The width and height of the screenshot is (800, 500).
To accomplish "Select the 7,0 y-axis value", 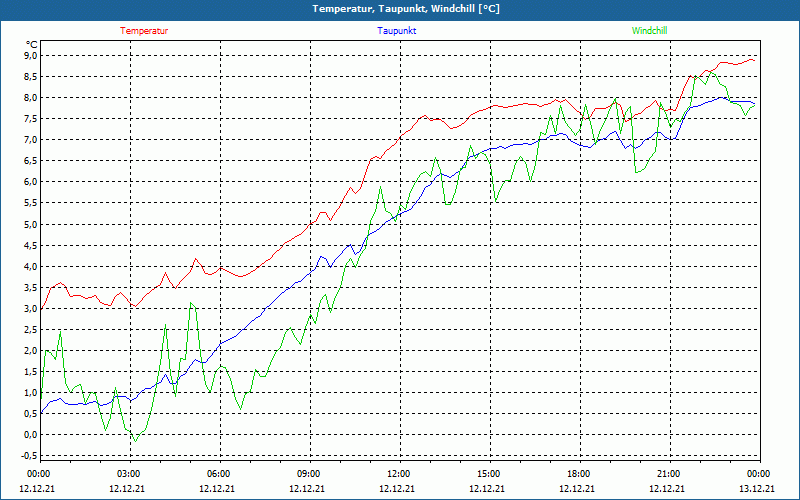I will (x=31, y=140).
